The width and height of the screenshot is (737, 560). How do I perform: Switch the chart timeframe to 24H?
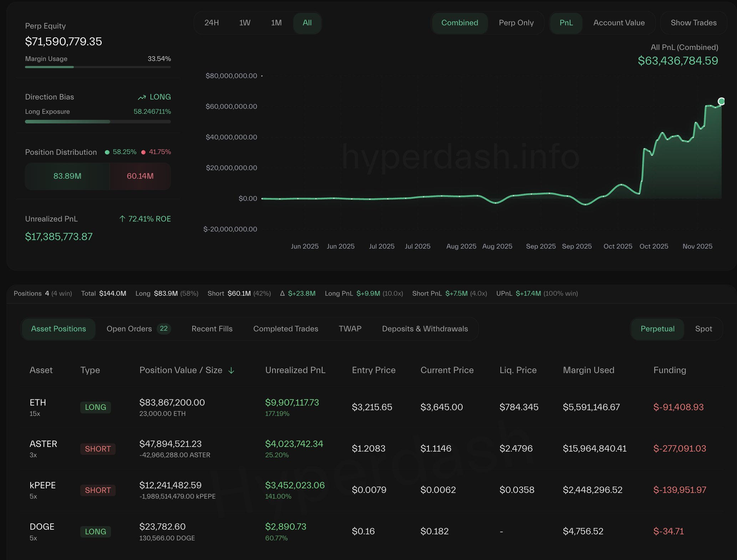212,22
